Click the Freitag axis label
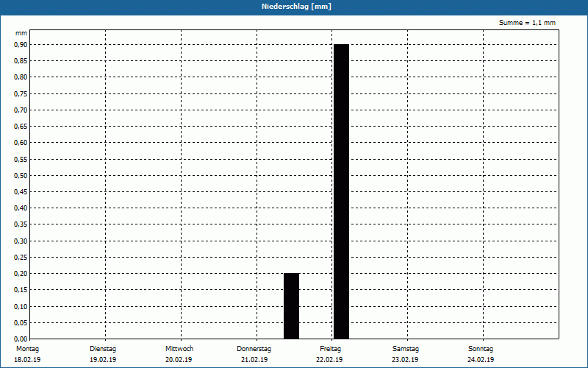This screenshot has height=368, width=588. 330,349
